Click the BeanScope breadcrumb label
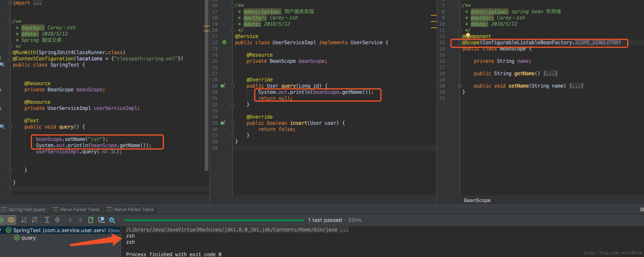The width and height of the screenshot is (644, 257). pyautogui.click(x=477, y=200)
